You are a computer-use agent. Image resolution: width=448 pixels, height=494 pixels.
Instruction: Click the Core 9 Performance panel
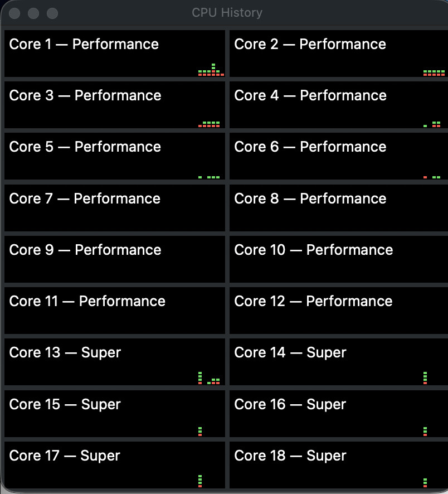(115, 259)
